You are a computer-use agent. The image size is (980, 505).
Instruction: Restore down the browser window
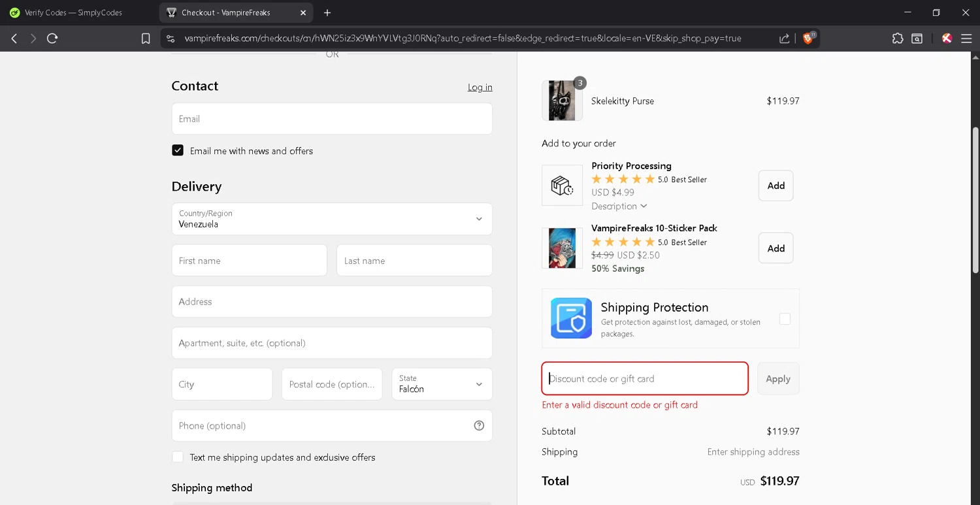click(936, 12)
